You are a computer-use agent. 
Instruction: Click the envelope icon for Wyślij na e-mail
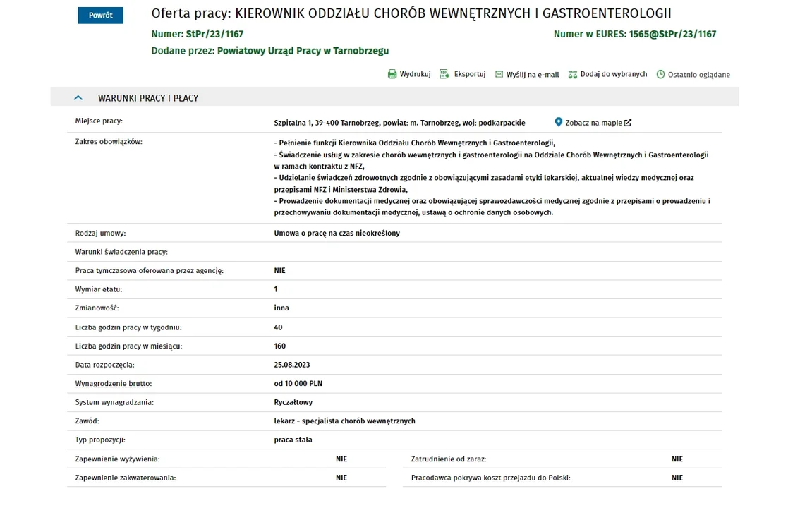point(499,75)
